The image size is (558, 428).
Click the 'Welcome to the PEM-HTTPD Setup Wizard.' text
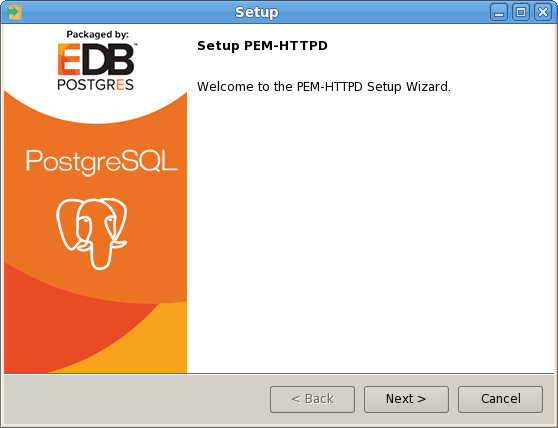coord(324,87)
